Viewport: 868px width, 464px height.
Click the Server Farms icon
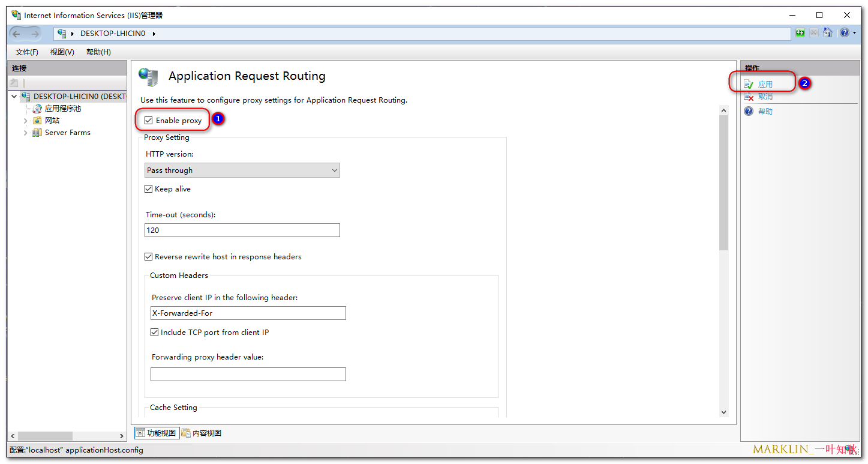37,133
